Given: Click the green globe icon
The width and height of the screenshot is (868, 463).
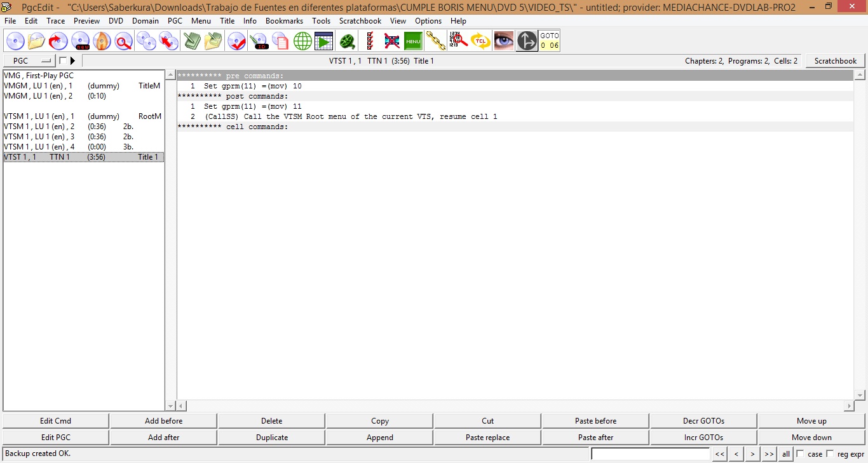Looking at the screenshot, I should [302, 41].
